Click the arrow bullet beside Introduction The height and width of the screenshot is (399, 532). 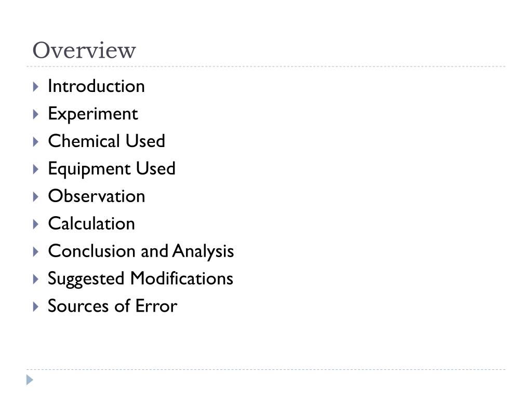[36, 87]
